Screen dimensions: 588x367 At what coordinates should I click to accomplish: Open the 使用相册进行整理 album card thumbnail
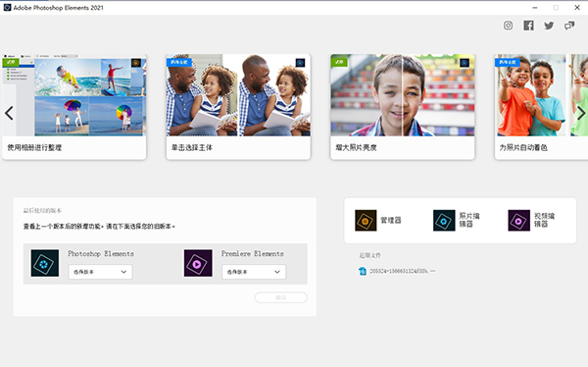[74, 95]
